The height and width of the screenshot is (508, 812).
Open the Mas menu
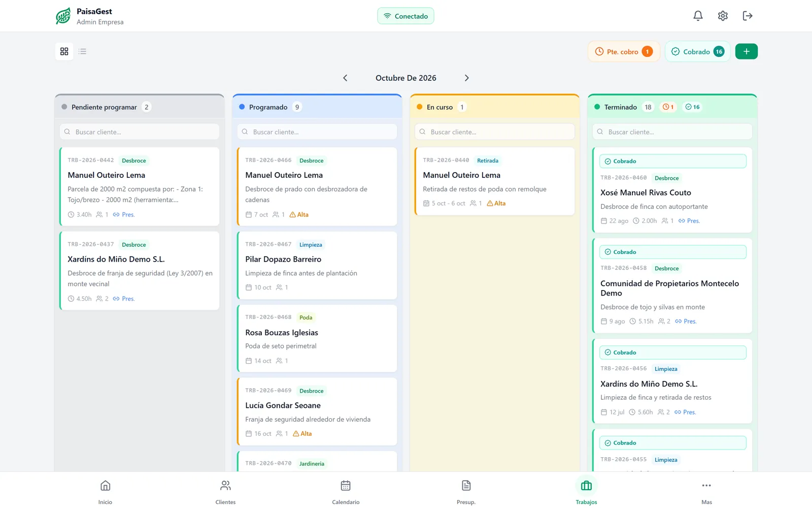point(706,491)
